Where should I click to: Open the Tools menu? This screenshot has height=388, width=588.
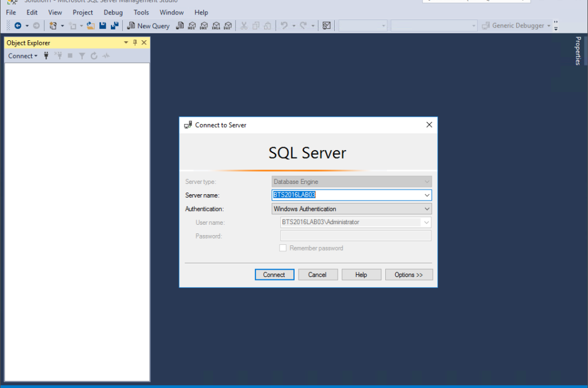141,13
